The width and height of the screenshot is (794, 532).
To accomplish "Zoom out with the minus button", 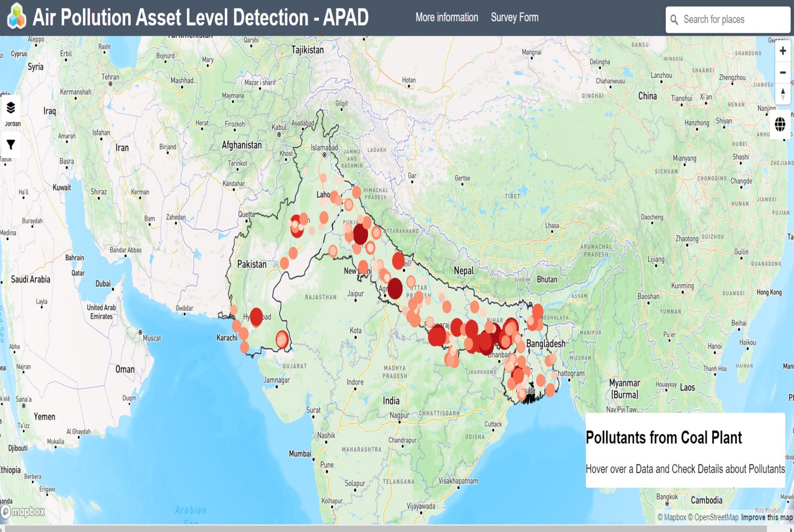I will click(783, 73).
